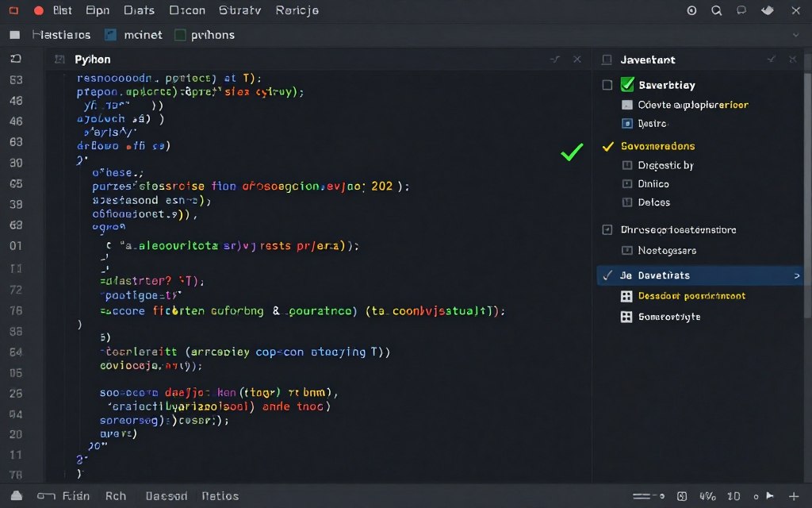This screenshot has height=508, width=812.
Task: Select the Samerortiyte item
Action: tap(669, 317)
